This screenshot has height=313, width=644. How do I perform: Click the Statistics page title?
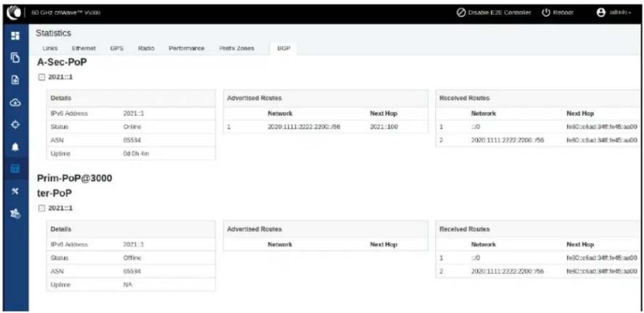point(54,32)
